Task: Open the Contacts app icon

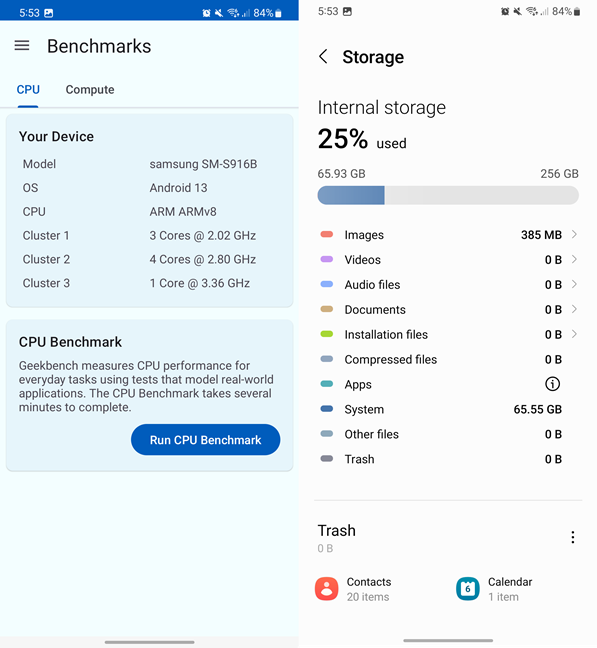Action: point(326,588)
